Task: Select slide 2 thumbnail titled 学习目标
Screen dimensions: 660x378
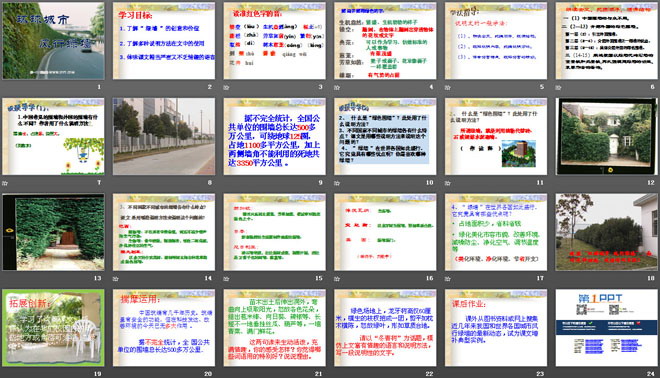Action: coord(164,41)
